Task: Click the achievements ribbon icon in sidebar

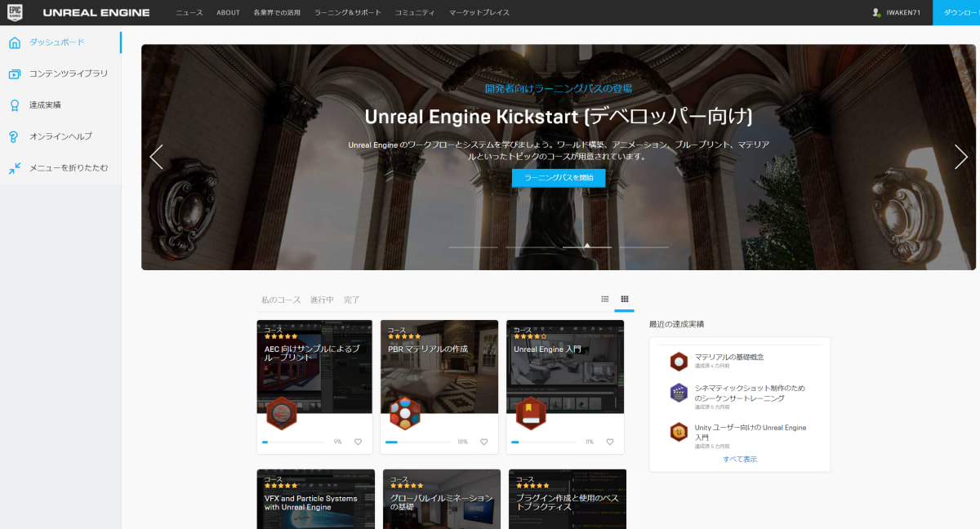Action: (x=15, y=105)
